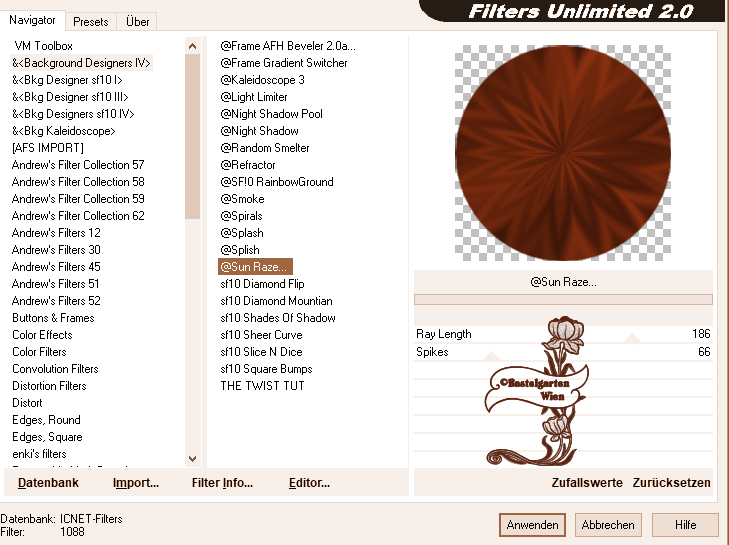Choose @Kaleidoscope 3 filter

click(x=262, y=80)
